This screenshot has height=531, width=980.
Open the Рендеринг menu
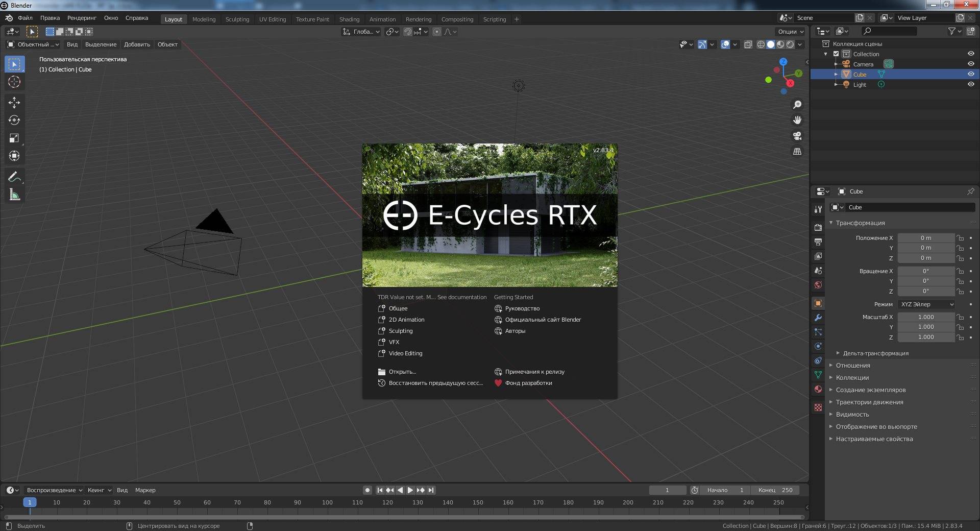[82, 18]
